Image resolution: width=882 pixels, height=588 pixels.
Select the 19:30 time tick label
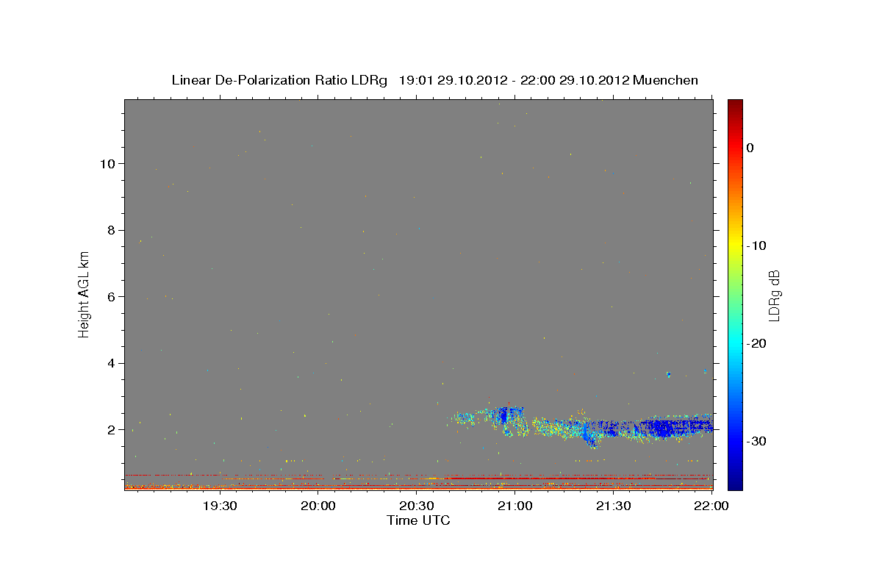(220, 506)
